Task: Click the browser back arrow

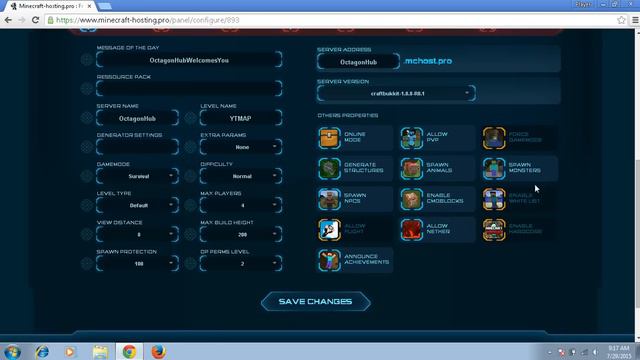Action: pyautogui.click(x=8, y=20)
